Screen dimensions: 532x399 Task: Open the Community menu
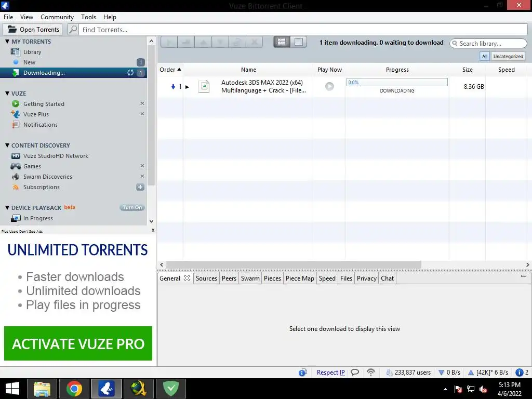(x=57, y=17)
